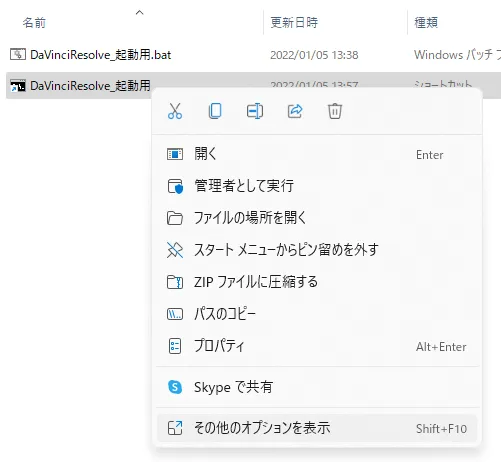This screenshot has height=462, width=501.
Task: Click the path copy icon beside パスのコピー
Action: click(x=175, y=314)
